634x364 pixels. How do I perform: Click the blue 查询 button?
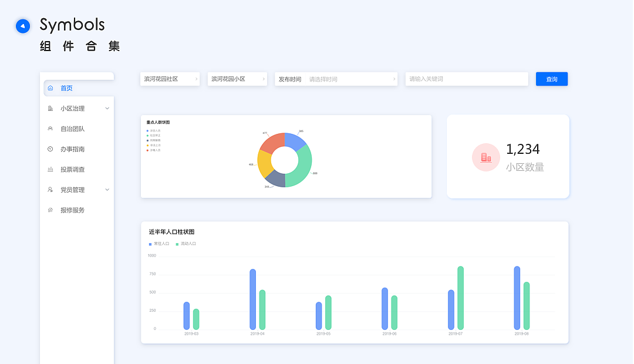(551, 79)
